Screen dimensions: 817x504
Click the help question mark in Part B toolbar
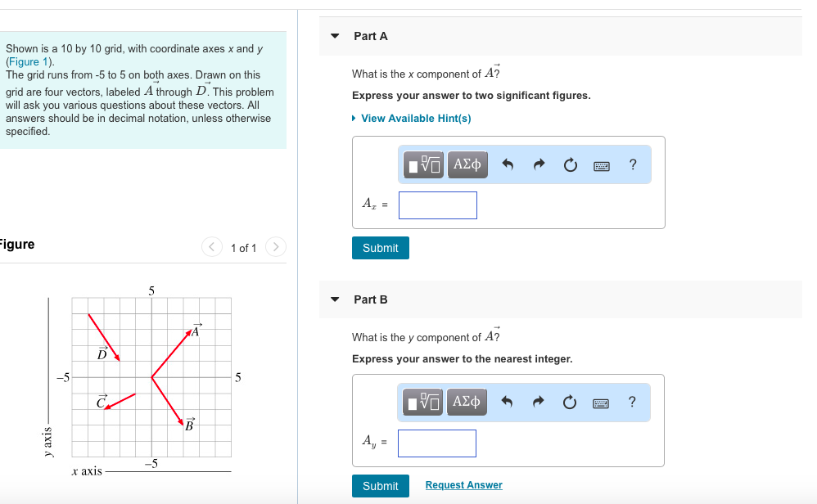(632, 402)
